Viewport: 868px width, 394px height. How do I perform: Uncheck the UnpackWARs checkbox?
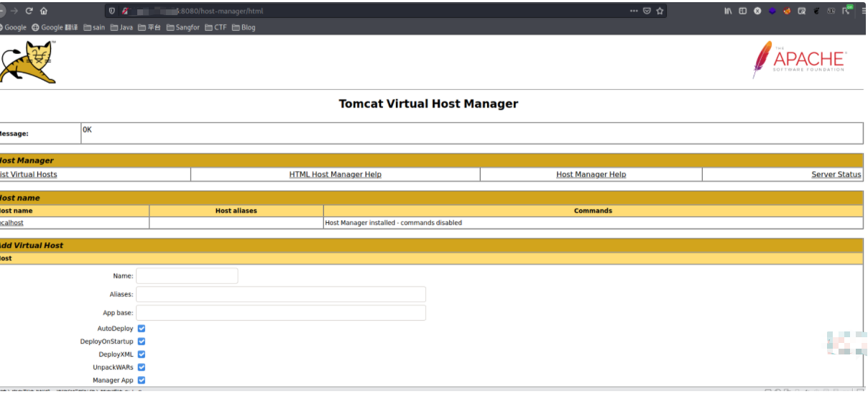coord(142,367)
